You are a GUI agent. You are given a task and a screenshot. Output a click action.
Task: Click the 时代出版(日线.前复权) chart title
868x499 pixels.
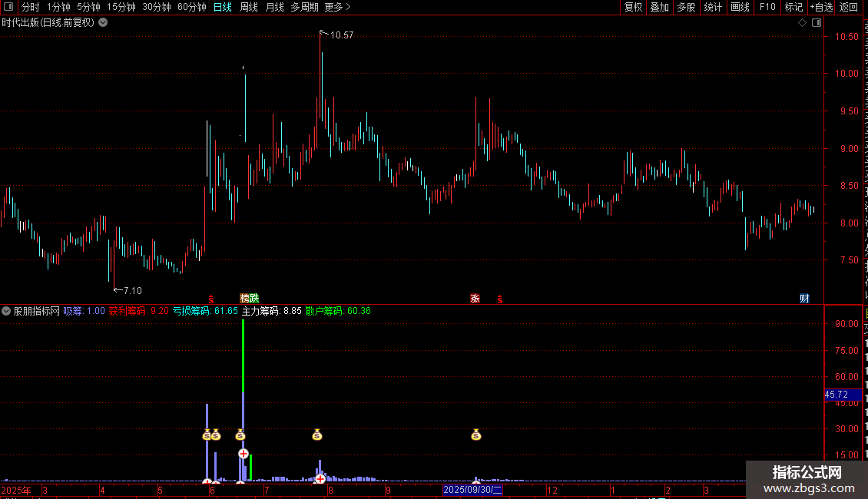[48, 23]
